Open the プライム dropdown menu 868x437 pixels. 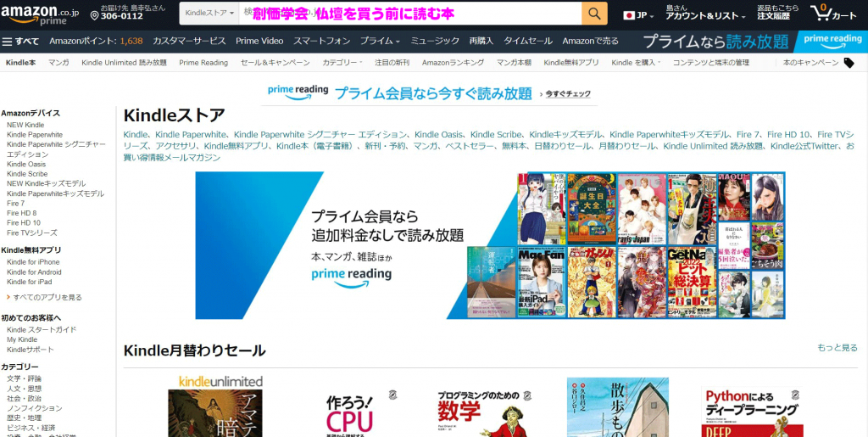click(380, 41)
